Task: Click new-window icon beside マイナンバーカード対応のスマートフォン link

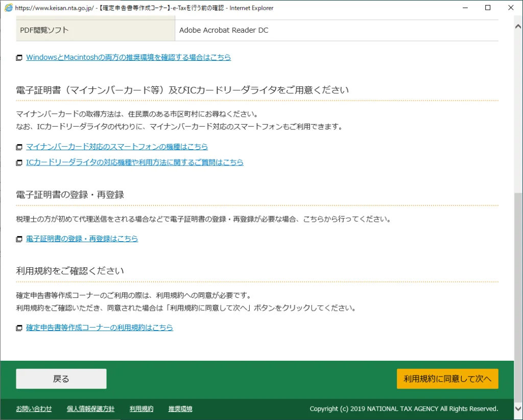Action: [x=19, y=147]
